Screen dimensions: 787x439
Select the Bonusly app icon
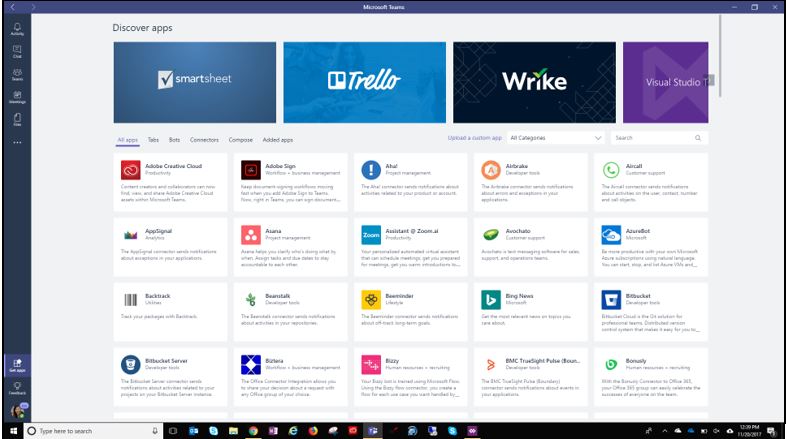pyautogui.click(x=611, y=365)
